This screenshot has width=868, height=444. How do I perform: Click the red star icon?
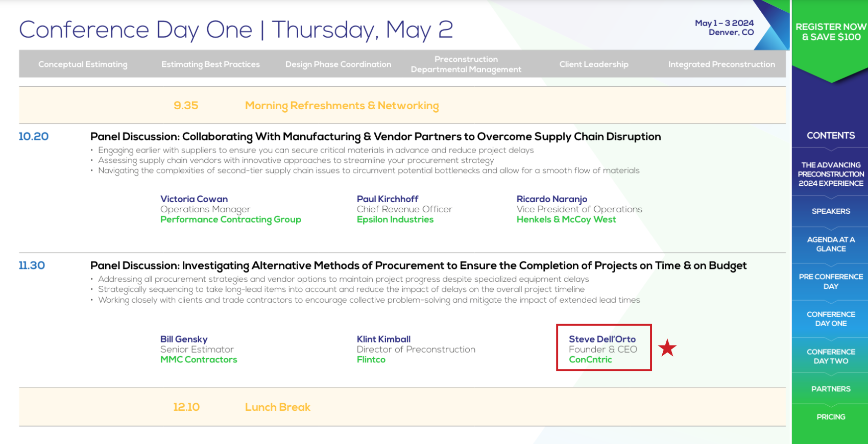point(667,349)
